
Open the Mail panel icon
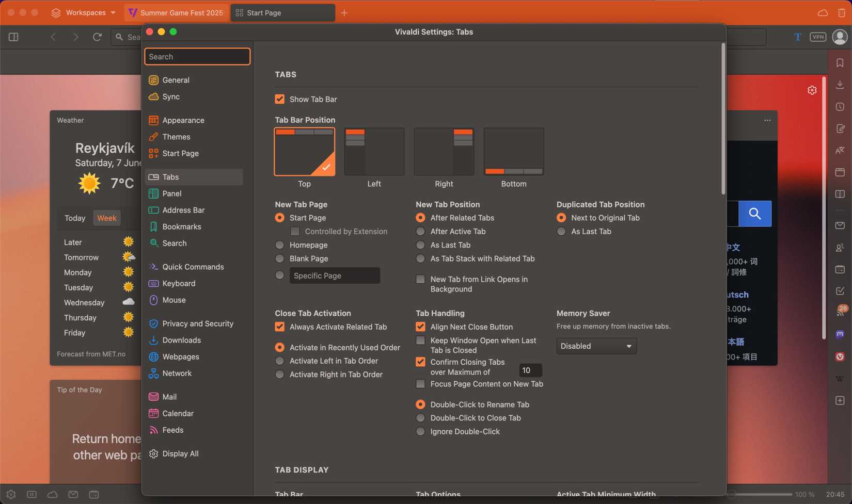pyautogui.click(x=840, y=225)
